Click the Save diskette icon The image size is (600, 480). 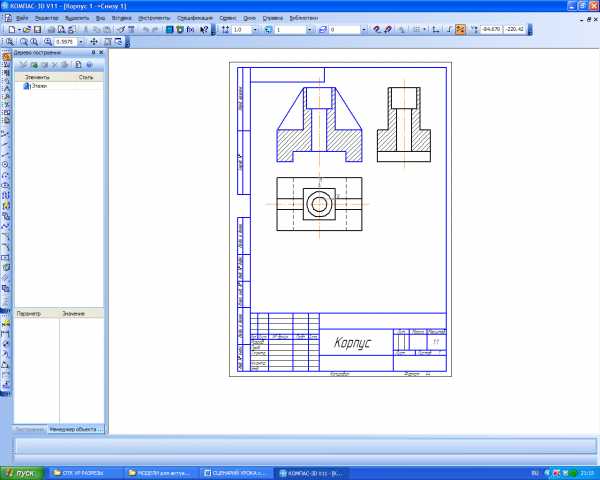tap(35, 30)
